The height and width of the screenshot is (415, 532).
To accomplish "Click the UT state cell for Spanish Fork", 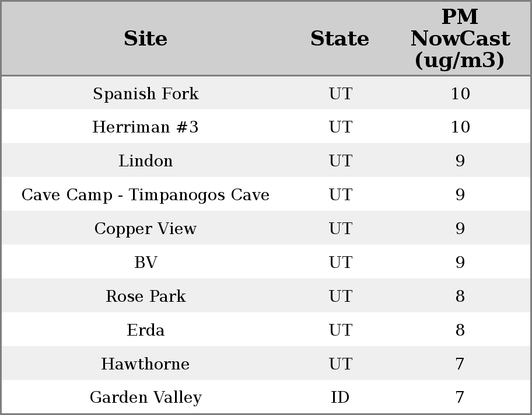I will click(x=340, y=93).
